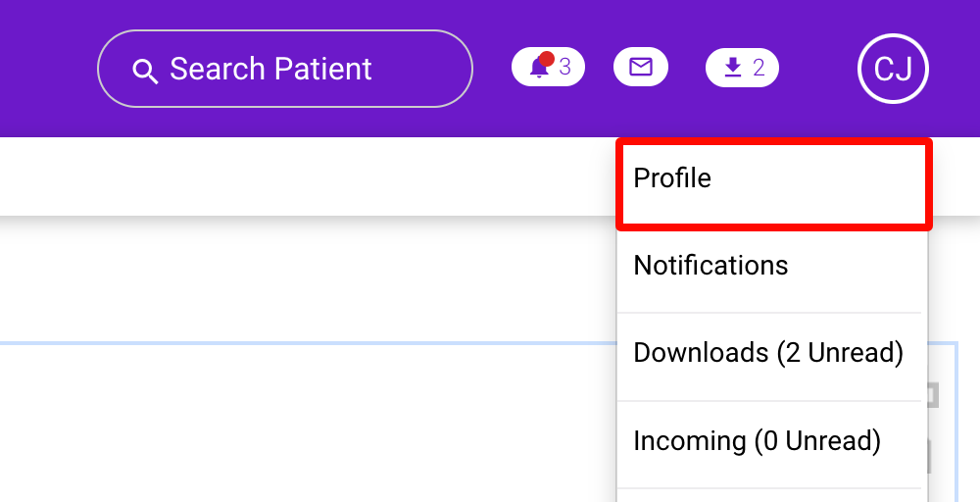Click the notification count badge showing 3
This screenshot has width=980, height=502.
pyautogui.click(x=565, y=68)
